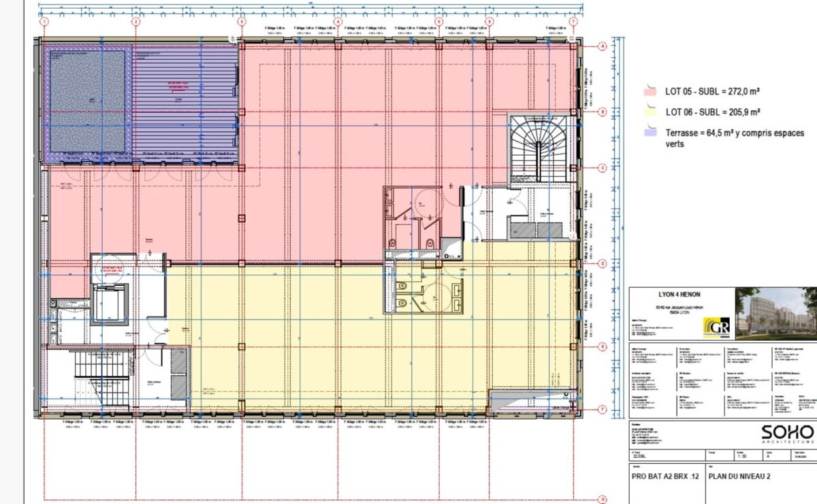The height and width of the screenshot is (504, 817).
Task: Click the yellow LOT 06 legend swatch
Action: coord(650,112)
